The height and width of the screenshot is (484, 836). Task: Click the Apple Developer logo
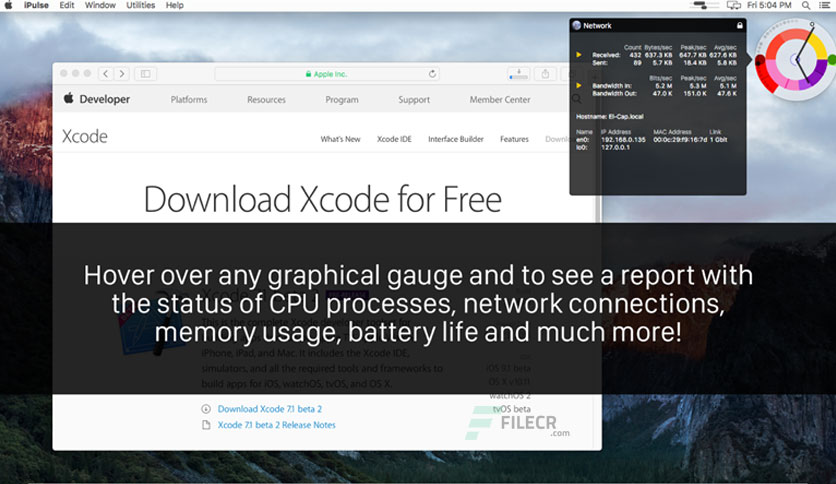coord(97,99)
